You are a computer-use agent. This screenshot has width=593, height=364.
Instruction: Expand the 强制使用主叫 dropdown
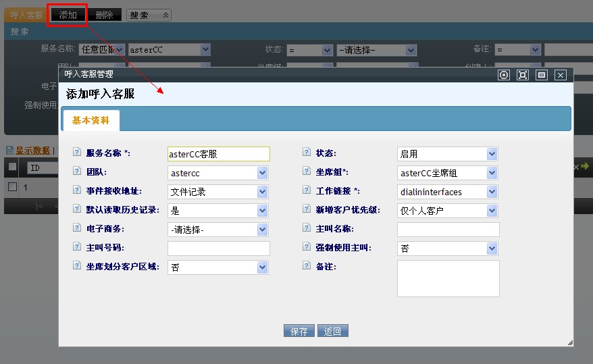[447, 249]
